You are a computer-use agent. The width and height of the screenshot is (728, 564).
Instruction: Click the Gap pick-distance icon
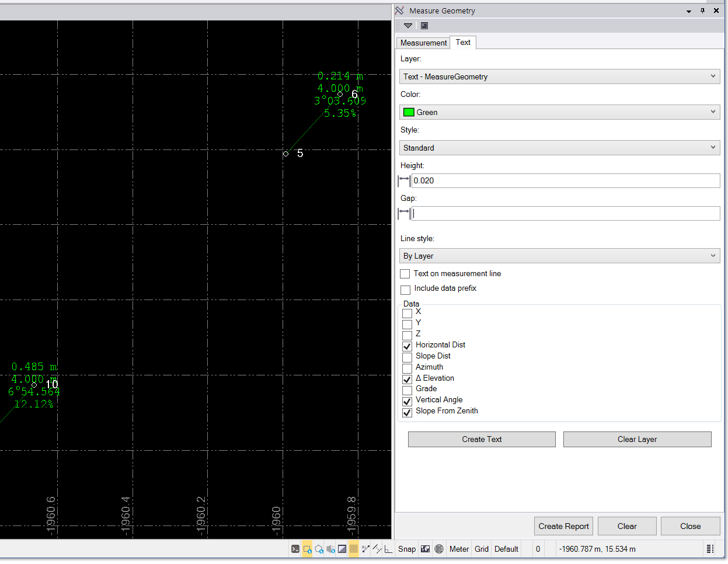point(404,213)
